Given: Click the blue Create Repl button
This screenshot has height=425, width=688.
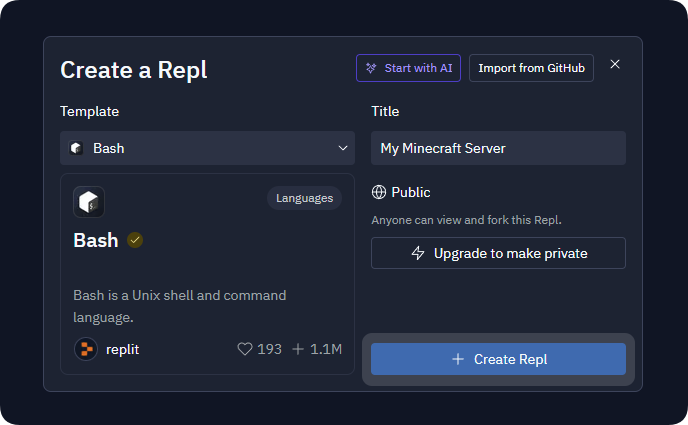Looking at the screenshot, I should (x=498, y=359).
